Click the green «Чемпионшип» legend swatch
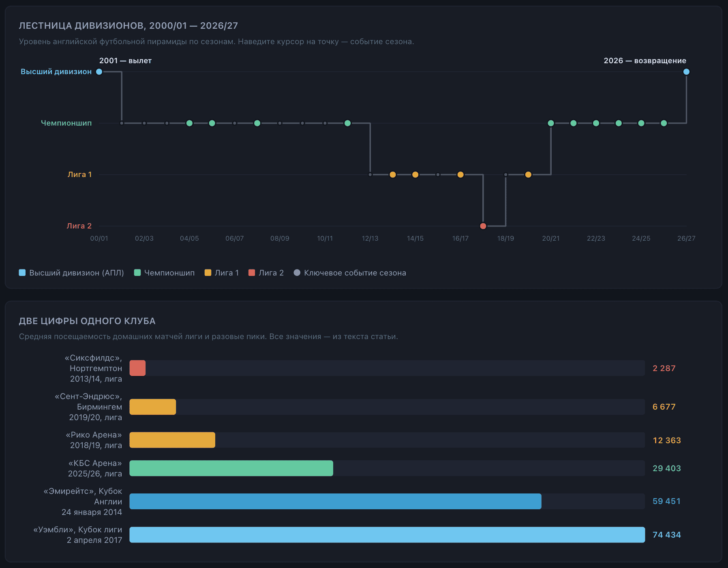 tap(137, 273)
